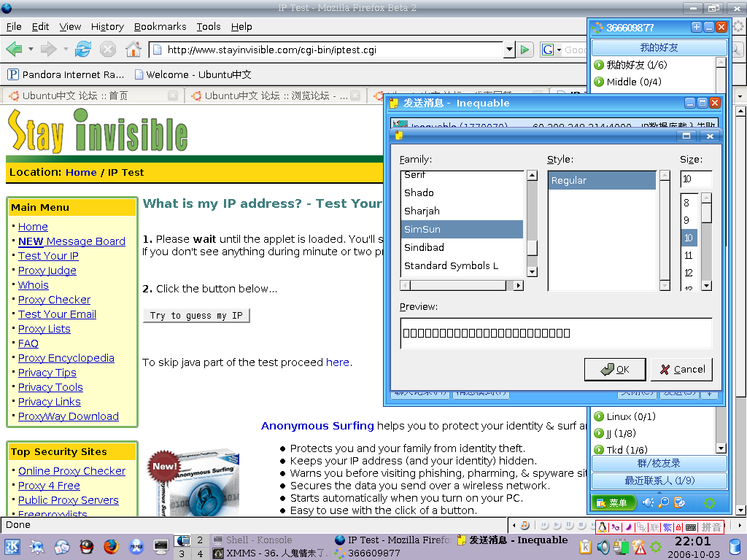Open the input method virtual keyboard icon
The image size is (747, 560).
(x=690, y=527)
